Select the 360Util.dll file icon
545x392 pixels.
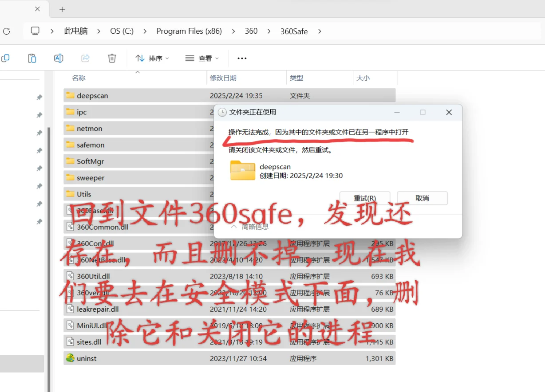(70, 276)
